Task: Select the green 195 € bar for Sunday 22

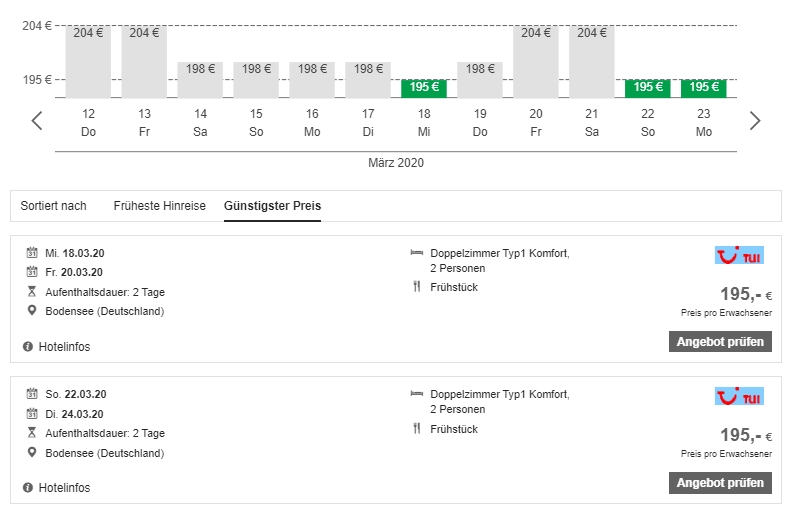Action: tap(648, 88)
